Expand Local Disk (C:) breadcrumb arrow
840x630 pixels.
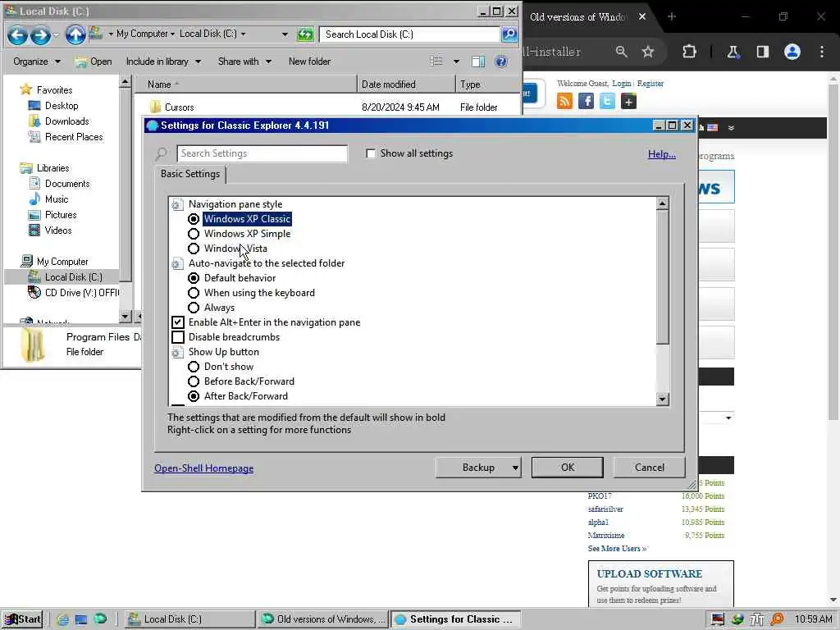coord(243,34)
